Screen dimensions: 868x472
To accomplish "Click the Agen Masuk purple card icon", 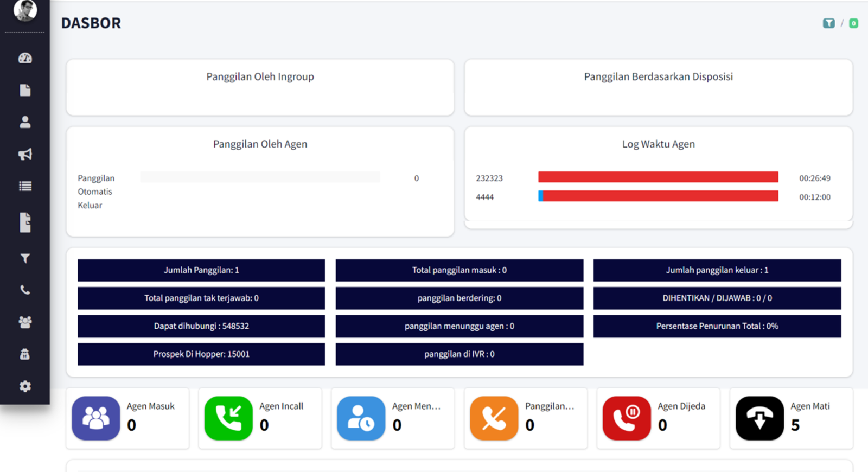I will (x=96, y=418).
